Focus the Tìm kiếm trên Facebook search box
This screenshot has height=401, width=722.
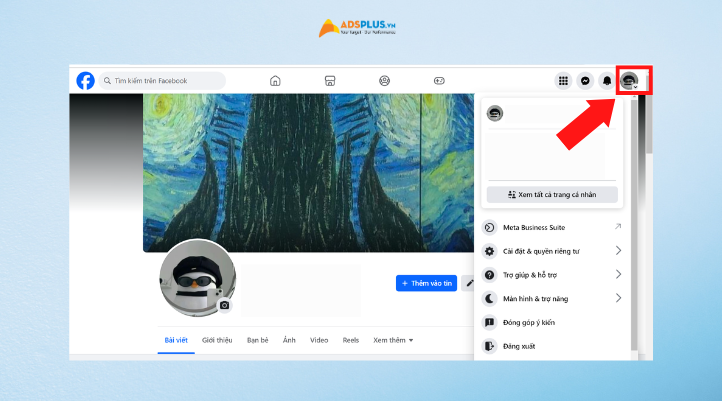pyautogui.click(x=162, y=81)
